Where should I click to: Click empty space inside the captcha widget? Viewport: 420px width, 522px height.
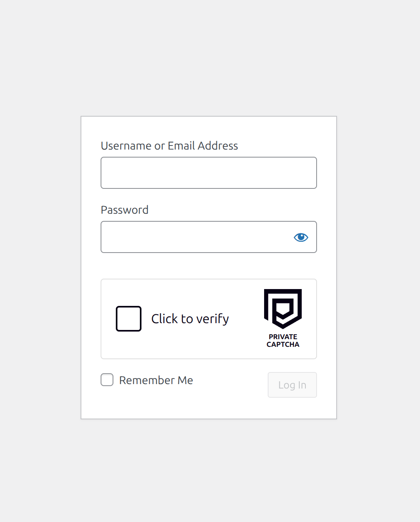(x=244, y=345)
